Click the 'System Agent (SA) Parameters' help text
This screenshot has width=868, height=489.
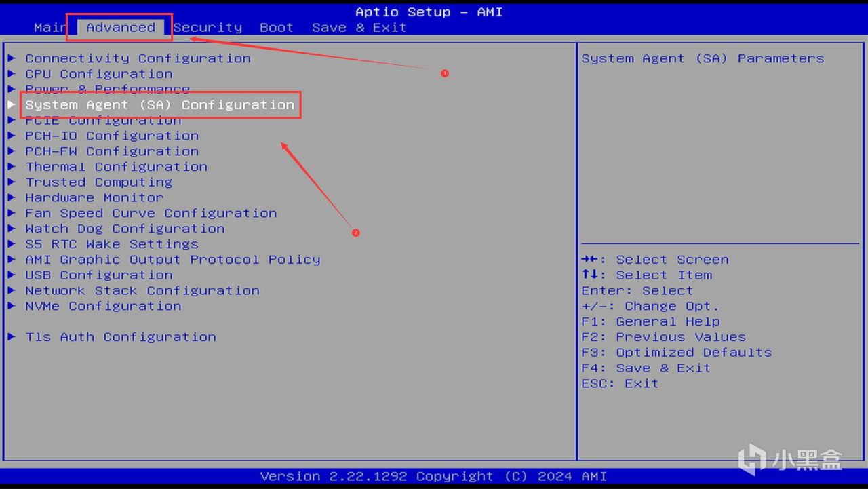pyautogui.click(x=703, y=59)
